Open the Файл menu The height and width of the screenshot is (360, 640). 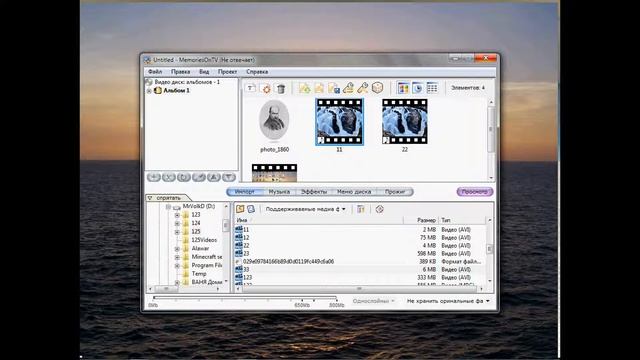155,71
